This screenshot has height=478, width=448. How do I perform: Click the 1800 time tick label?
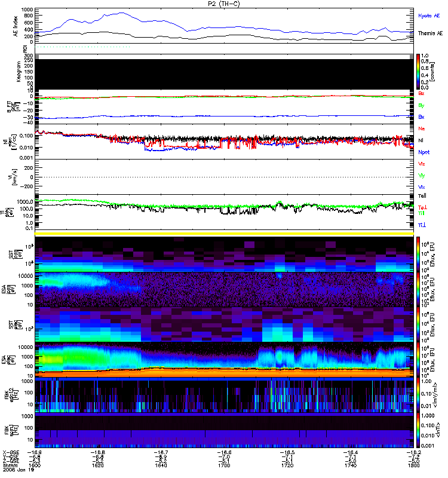413,465
